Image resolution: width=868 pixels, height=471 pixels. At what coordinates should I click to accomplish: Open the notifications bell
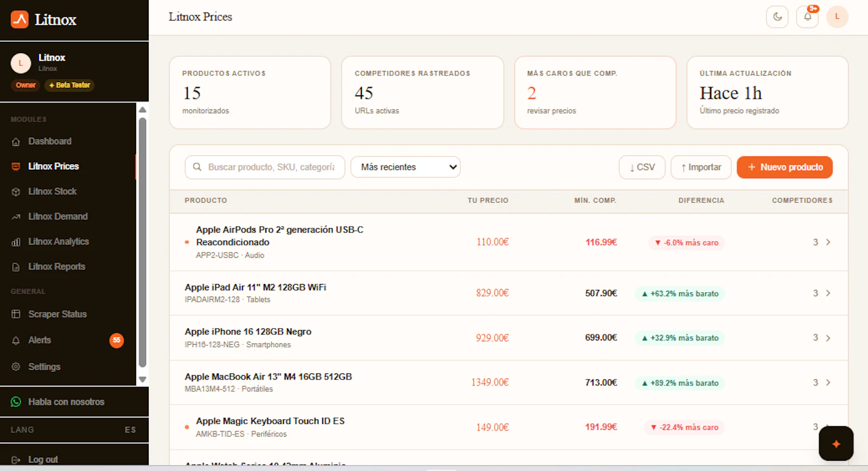point(807,17)
